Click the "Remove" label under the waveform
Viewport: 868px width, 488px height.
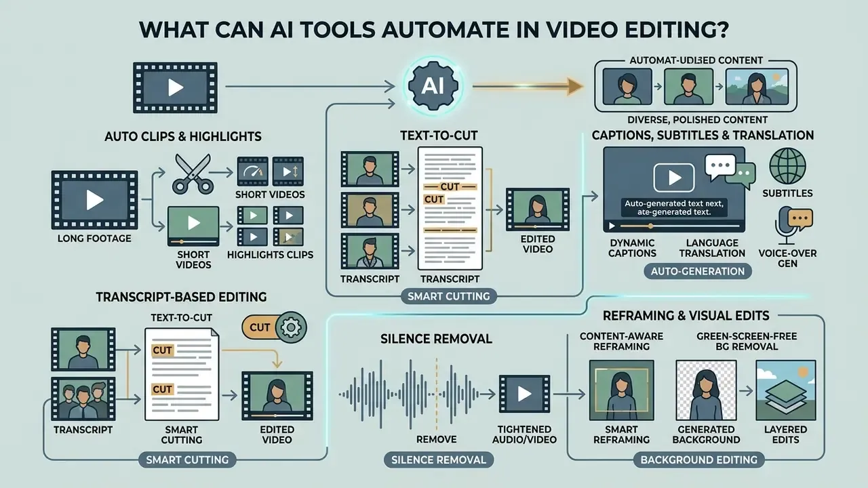tap(436, 439)
